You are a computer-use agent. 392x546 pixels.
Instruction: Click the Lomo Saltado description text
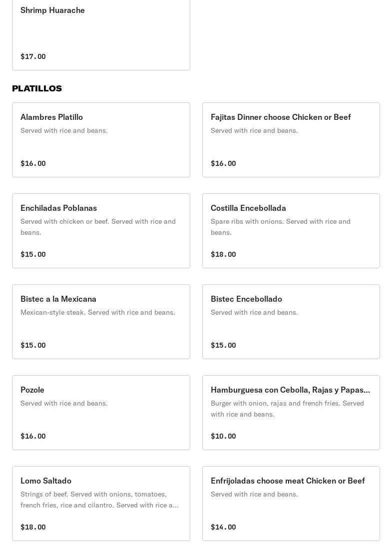[99, 500]
